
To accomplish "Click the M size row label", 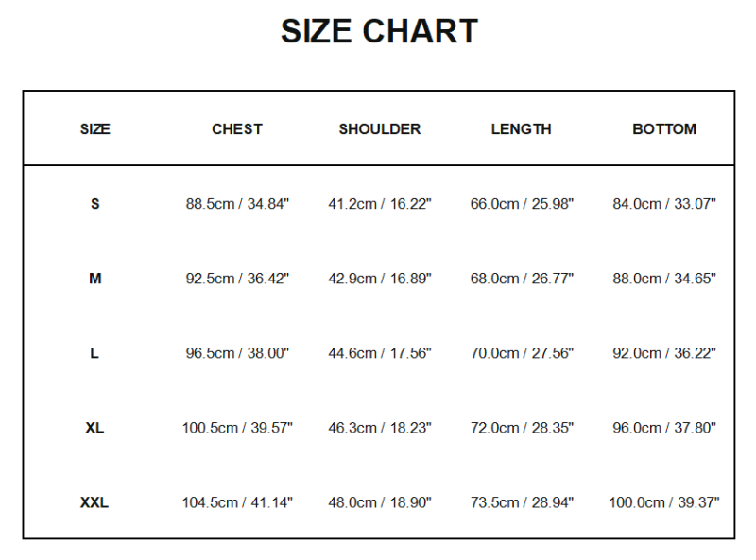I will [94, 279].
